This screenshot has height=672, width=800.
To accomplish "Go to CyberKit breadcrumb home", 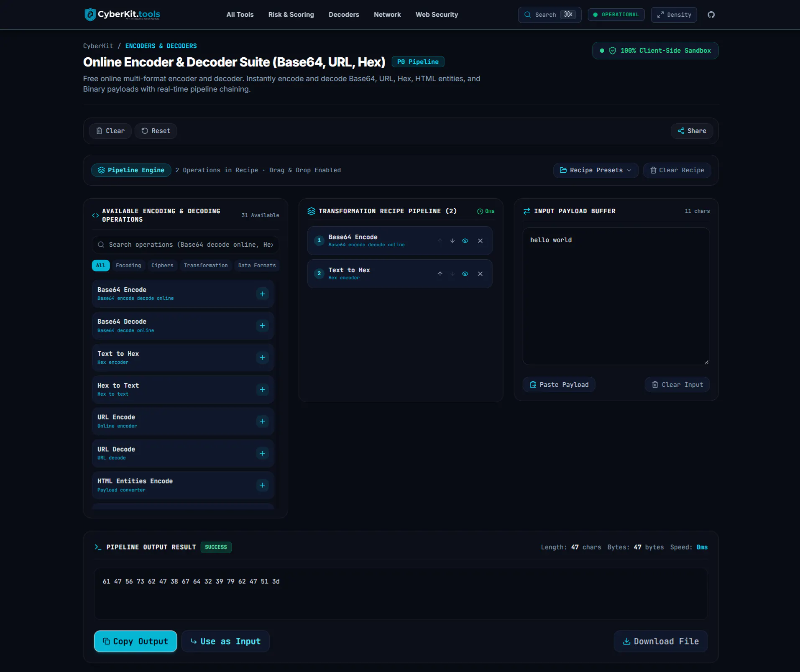I will (x=98, y=46).
